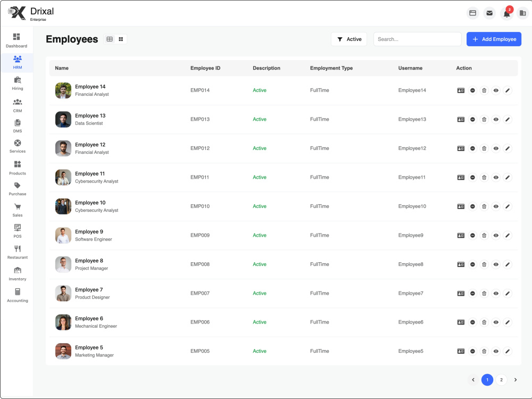Click the Name column header
The image size is (532, 399).
tap(62, 68)
